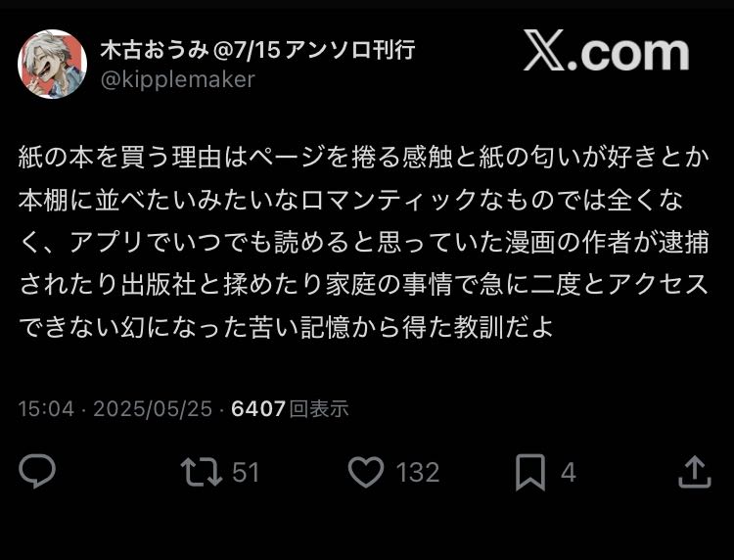Click the 15:04 timestamp

click(x=46, y=409)
